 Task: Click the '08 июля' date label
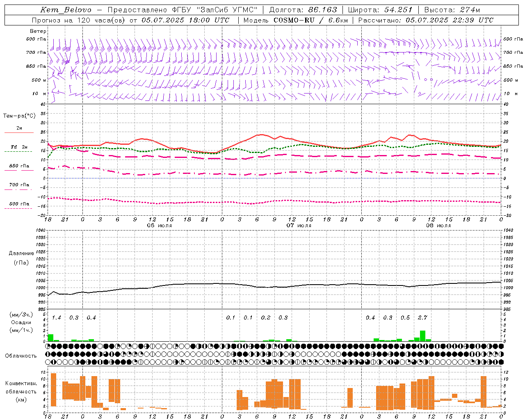(438, 226)
